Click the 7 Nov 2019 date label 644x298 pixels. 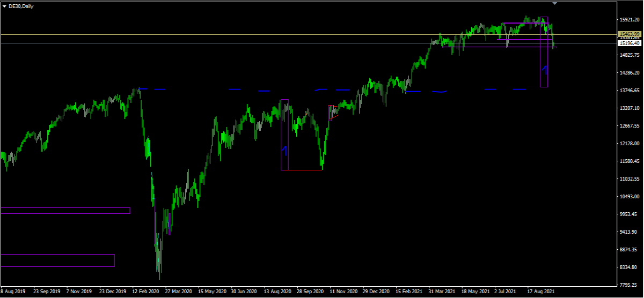pyautogui.click(x=78, y=292)
